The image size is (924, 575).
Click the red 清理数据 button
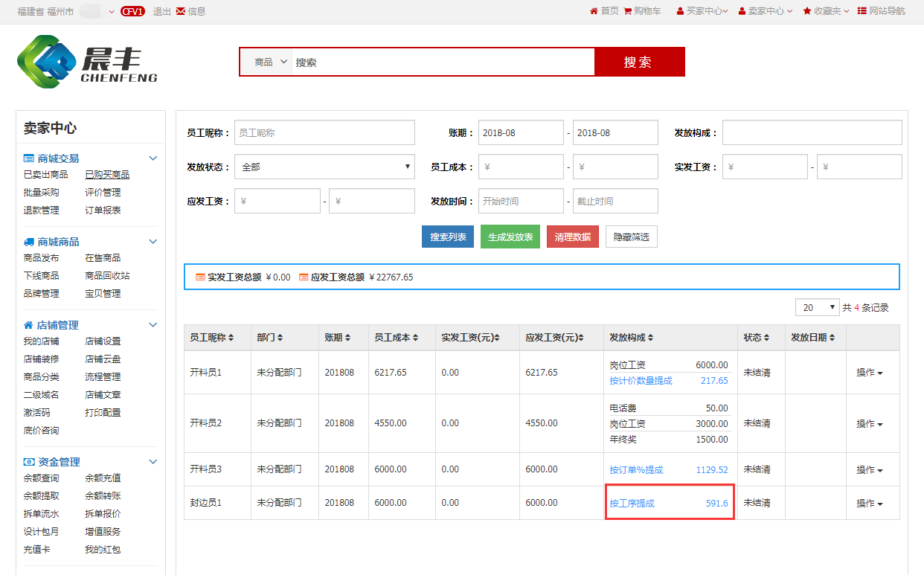click(572, 237)
